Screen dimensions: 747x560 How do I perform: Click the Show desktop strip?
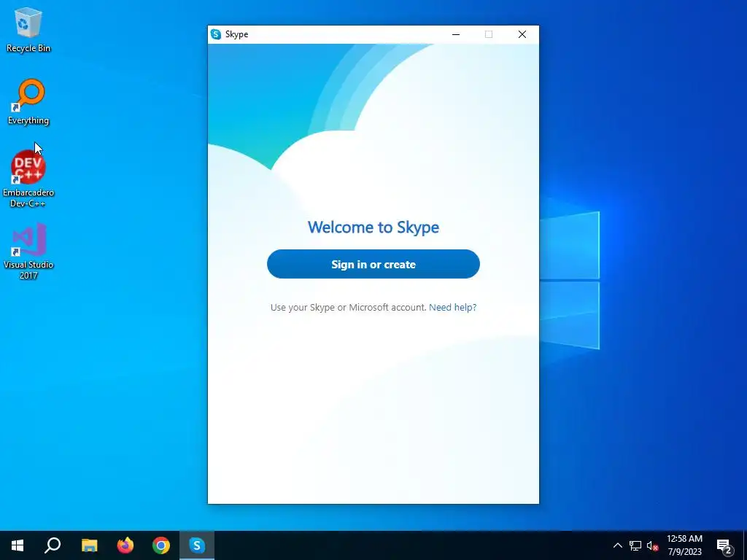point(745,545)
